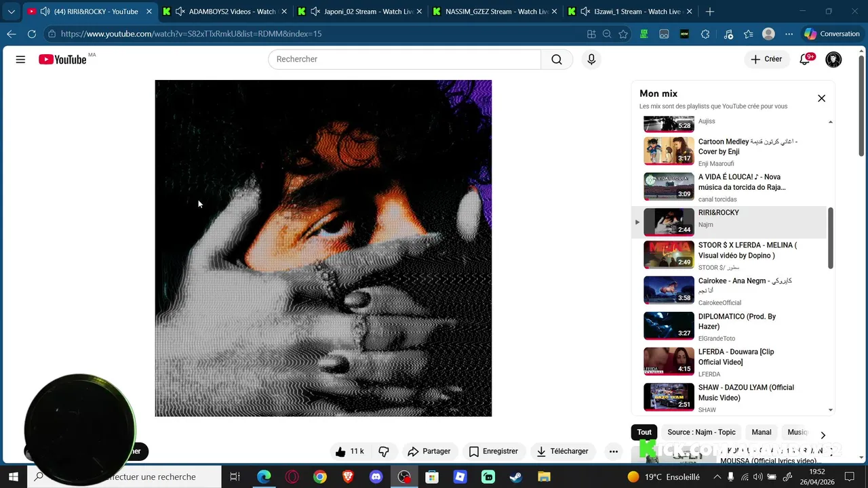Image resolution: width=868 pixels, height=488 pixels.
Task: Select the Source : Najm - Topic chip
Action: click(701, 432)
